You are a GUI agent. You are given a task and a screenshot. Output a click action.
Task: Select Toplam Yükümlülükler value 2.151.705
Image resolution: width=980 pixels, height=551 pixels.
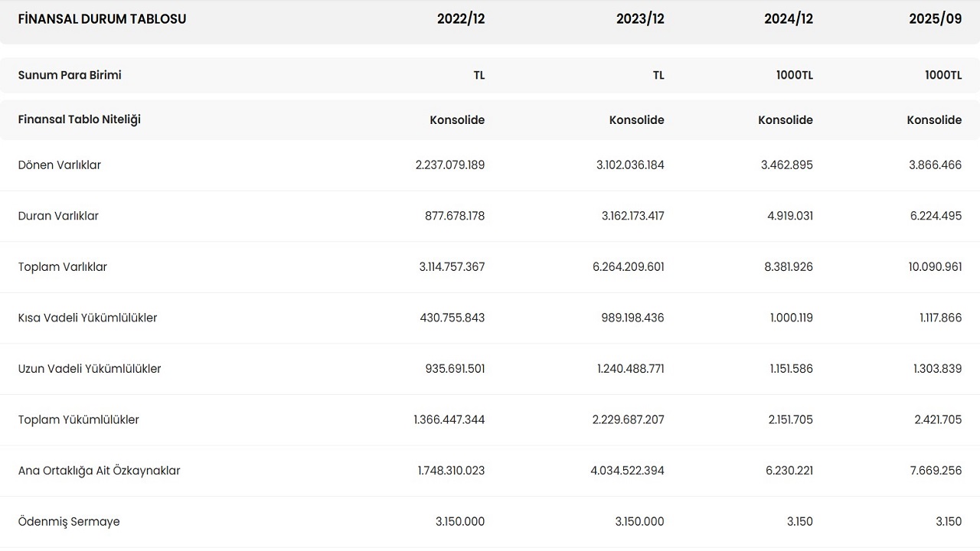point(787,420)
